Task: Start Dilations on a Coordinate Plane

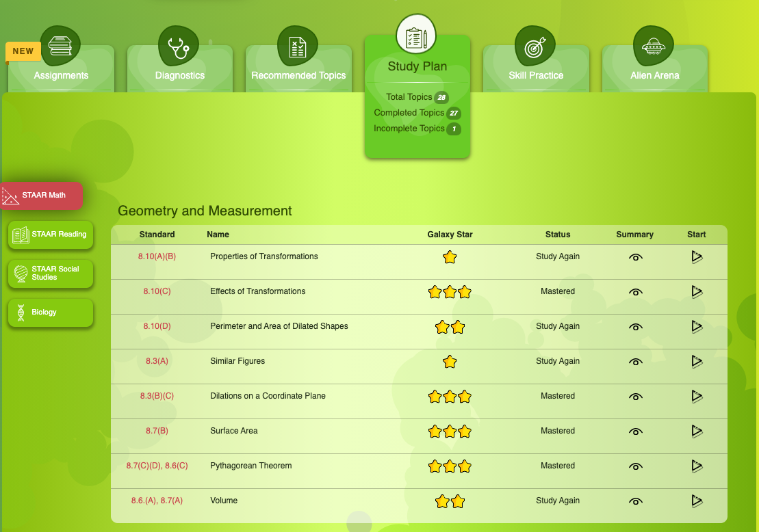Action: click(697, 396)
